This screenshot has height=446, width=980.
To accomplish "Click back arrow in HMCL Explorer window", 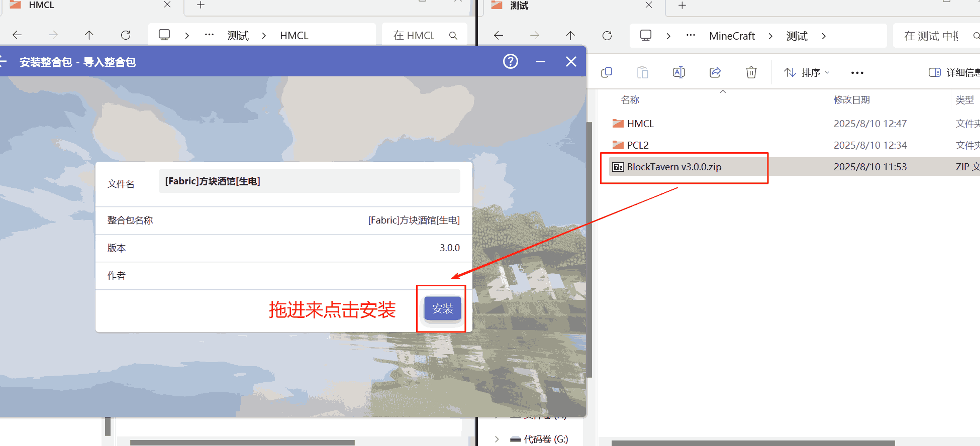I will pos(17,35).
